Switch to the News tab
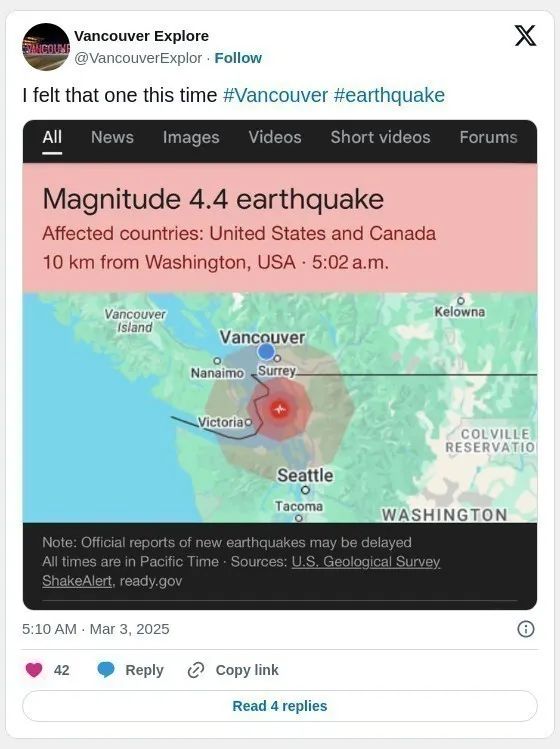This screenshot has height=749, width=560. (x=112, y=137)
